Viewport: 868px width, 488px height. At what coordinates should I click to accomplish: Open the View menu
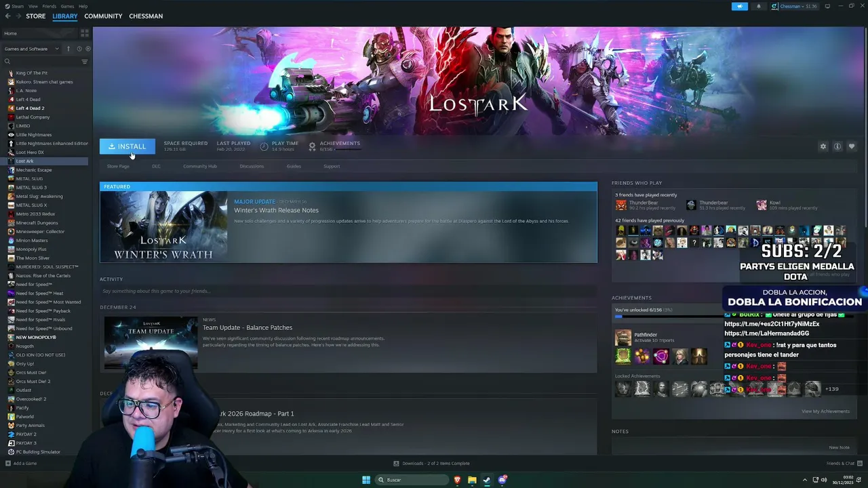(x=33, y=6)
